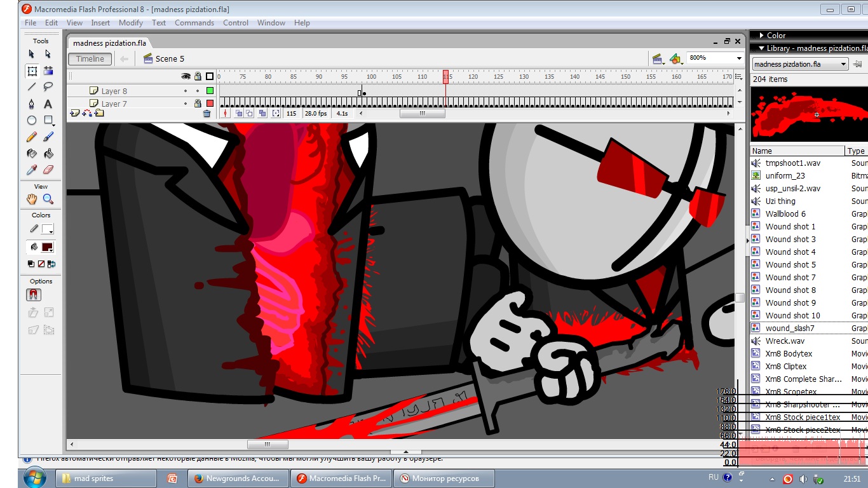Screen dimensions: 868x488
Task: Open the Commands menu
Action: tap(194, 23)
